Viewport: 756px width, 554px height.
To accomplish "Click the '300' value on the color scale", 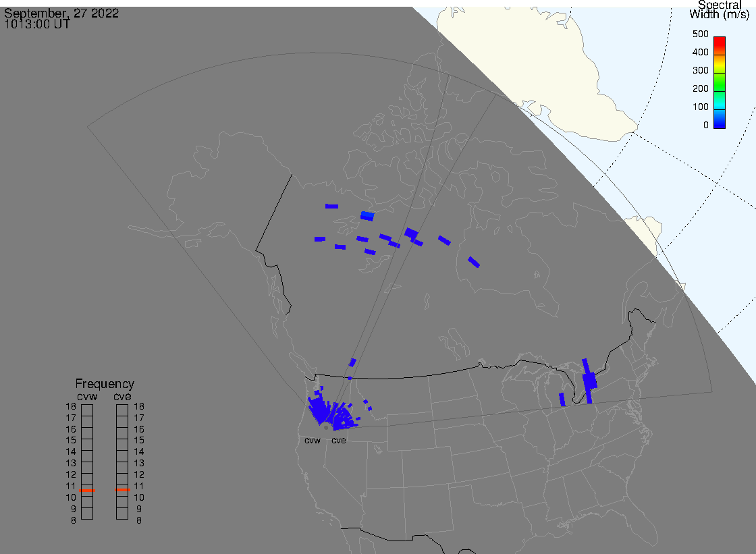I will coord(700,70).
